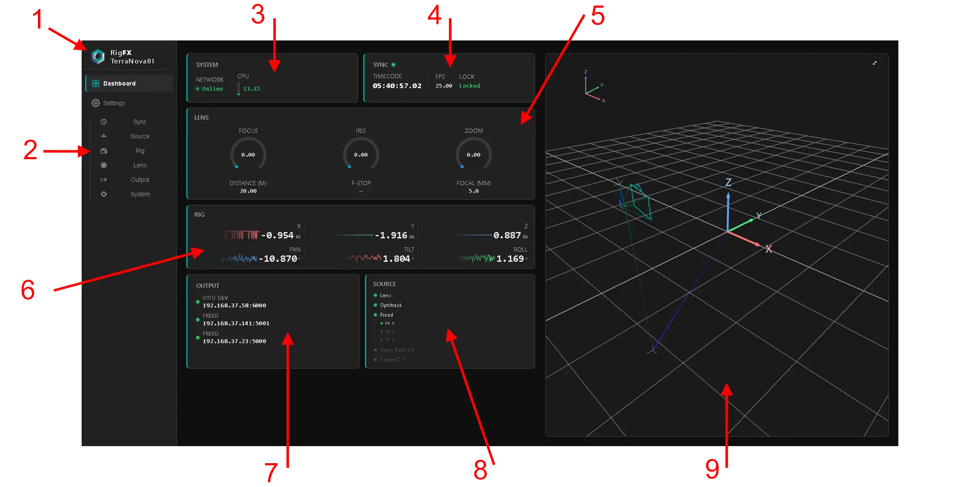Open the Source settings section

(x=140, y=136)
